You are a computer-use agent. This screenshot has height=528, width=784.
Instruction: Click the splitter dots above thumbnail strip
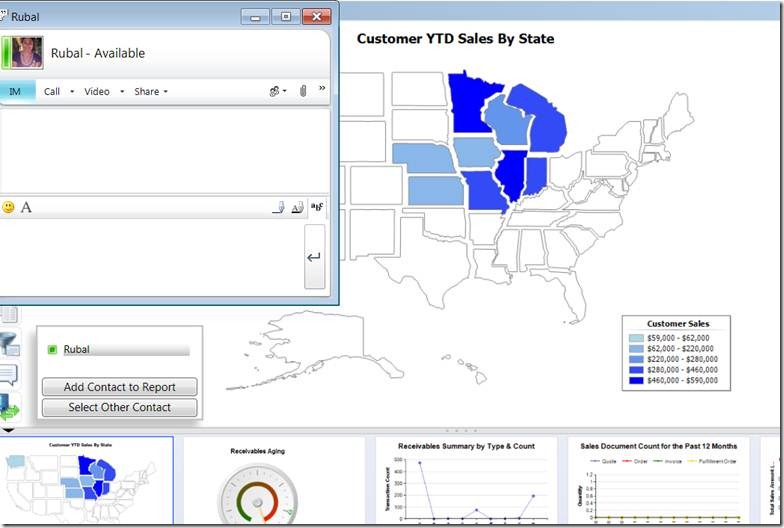click(462, 430)
